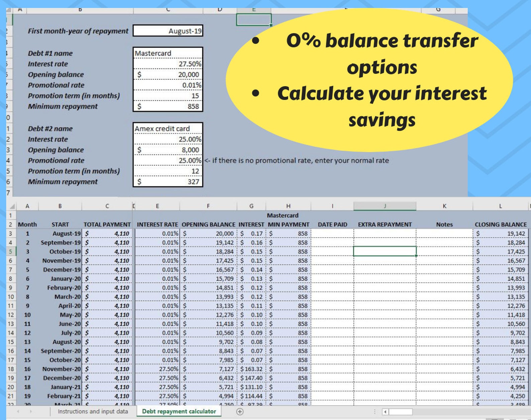The height and width of the screenshot is (420, 531).
Task: Select closing balance 4,250 cell
Action: pyautogui.click(x=501, y=396)
